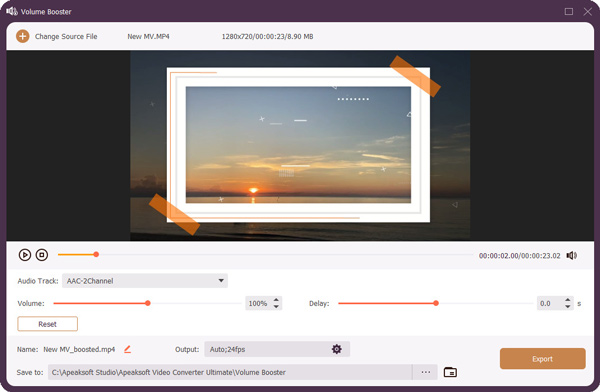
Task: Stop the video playback
Action: 42,255
